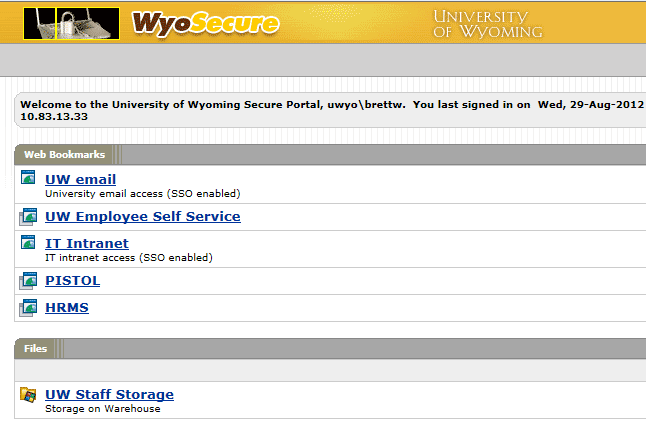This screenshot has height=431, width=646.
Task: Open the UW email bookmark link
Action: click(80, 179)
